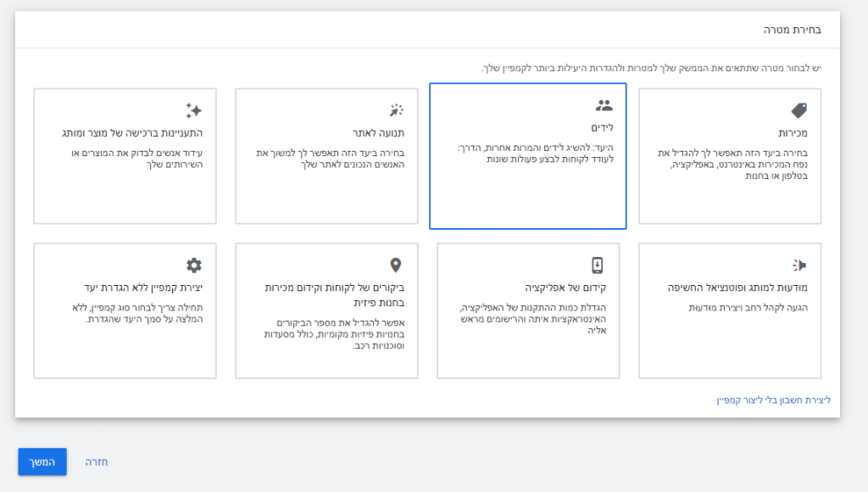
Task: Click description text under התעניינות ברכישה
Action: pos(136,159)
